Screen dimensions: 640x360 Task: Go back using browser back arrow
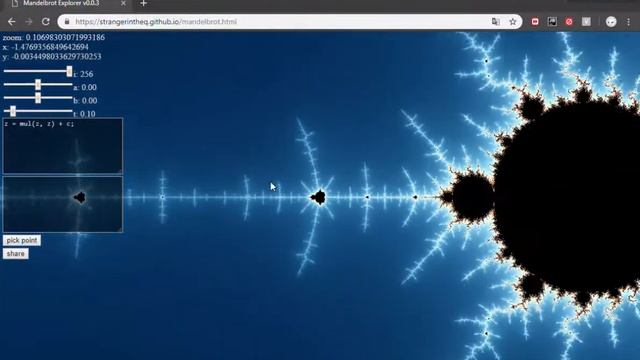tap(11, 22)
